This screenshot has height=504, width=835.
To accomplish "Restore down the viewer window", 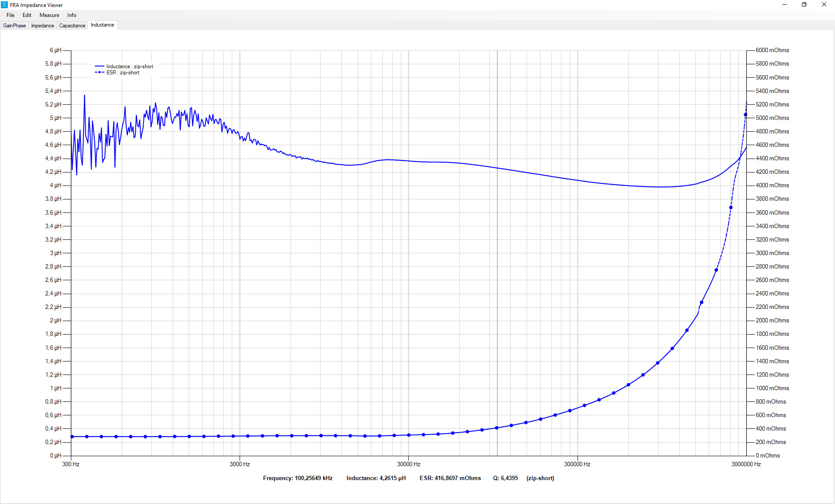I will coord(804,5).
